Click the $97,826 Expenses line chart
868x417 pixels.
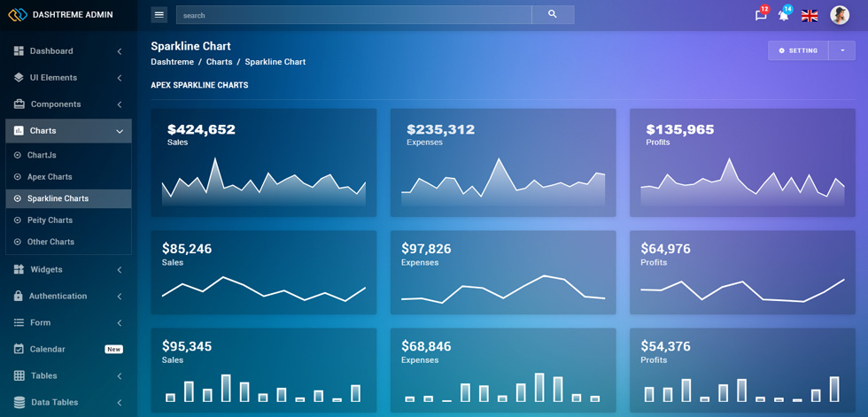[503, 290]
